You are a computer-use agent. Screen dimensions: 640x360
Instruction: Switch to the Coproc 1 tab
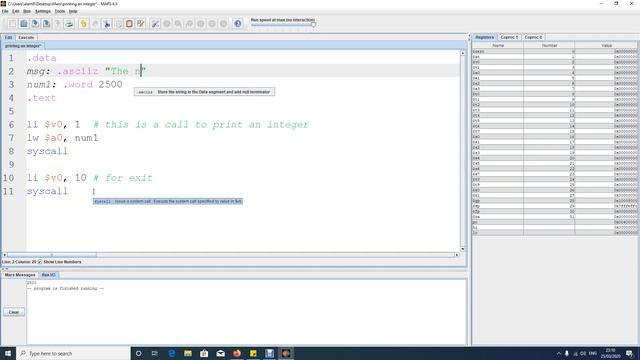(509, 37)
